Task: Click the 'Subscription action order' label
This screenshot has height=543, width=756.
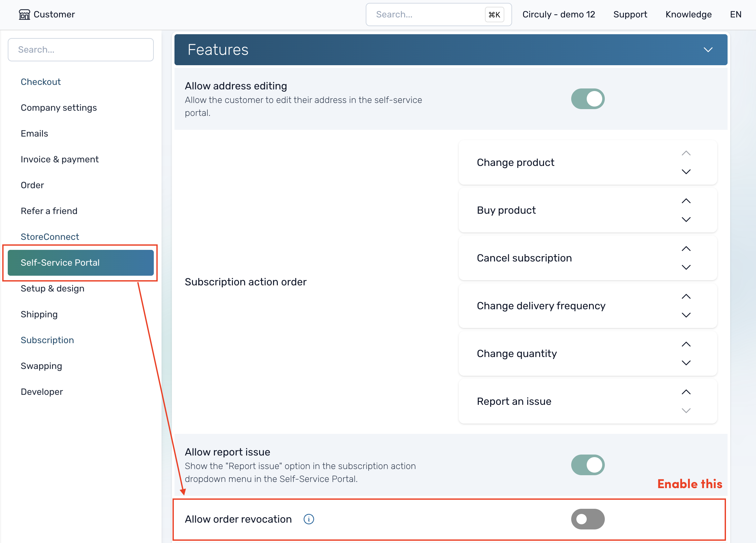Action: pos(246,282)
